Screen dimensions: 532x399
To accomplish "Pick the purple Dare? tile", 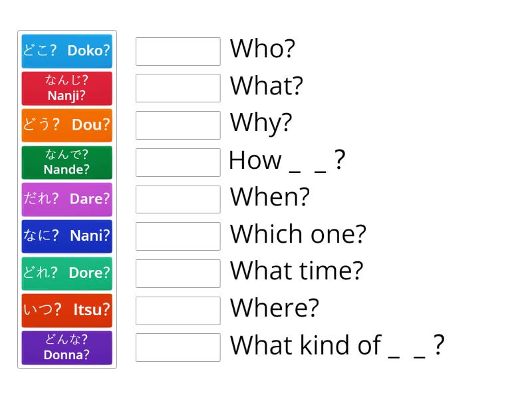I will point(66,199).
